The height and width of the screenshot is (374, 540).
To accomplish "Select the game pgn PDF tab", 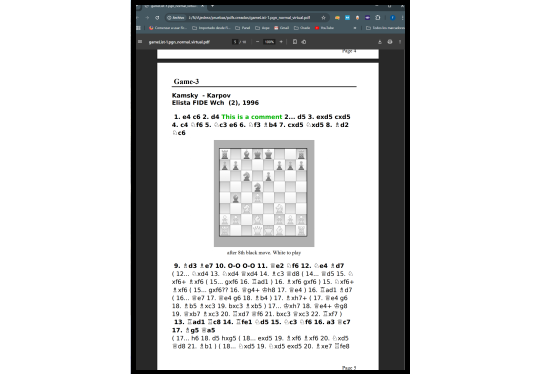I will coord(174,6).
